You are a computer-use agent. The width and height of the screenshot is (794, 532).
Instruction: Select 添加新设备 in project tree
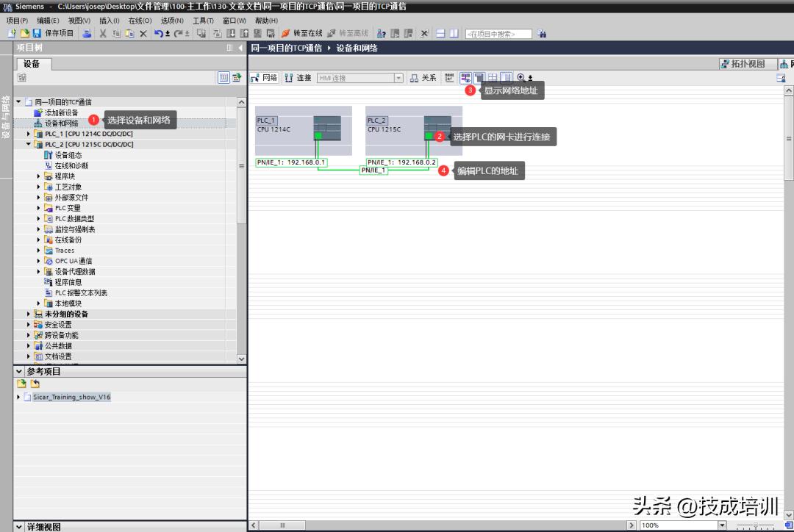point(61,112)
